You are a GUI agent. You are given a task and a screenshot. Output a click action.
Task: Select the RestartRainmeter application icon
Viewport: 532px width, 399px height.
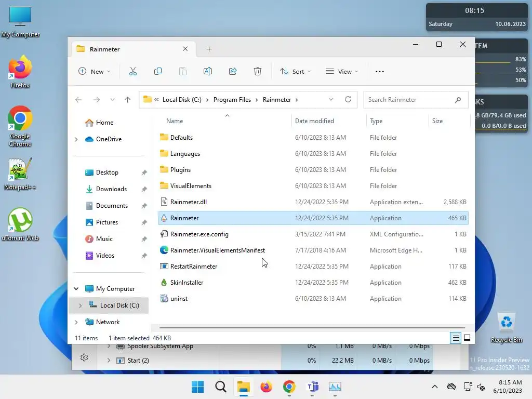(164, 267)
